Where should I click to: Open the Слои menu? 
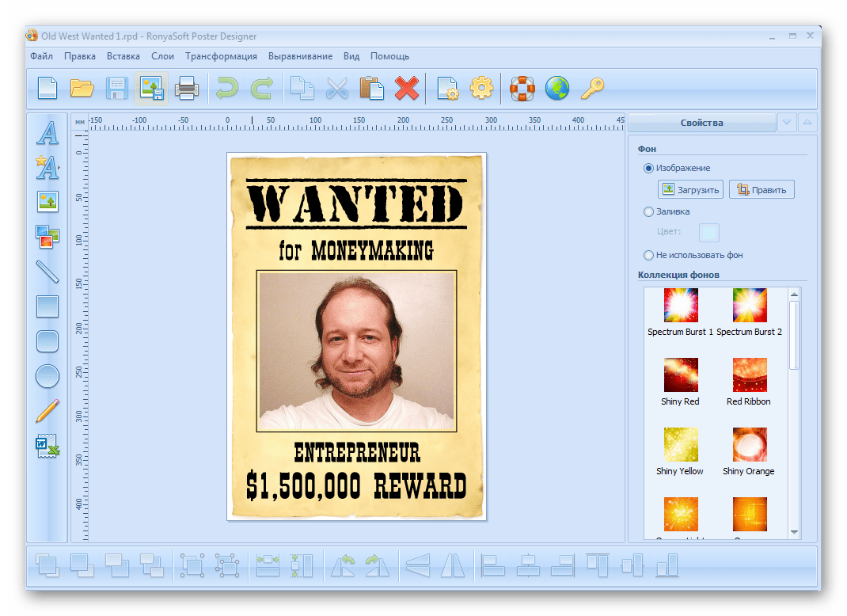(x=162, y=56)
